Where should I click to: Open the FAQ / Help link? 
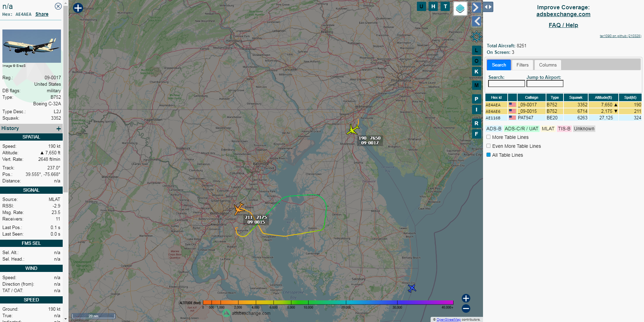[563, 25]
